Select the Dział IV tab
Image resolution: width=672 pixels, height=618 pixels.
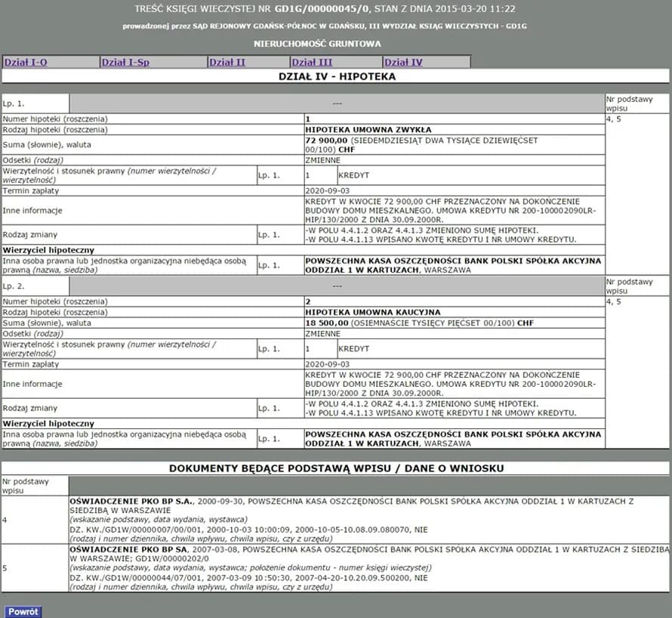pyautogui.click(x=403, y=62)
